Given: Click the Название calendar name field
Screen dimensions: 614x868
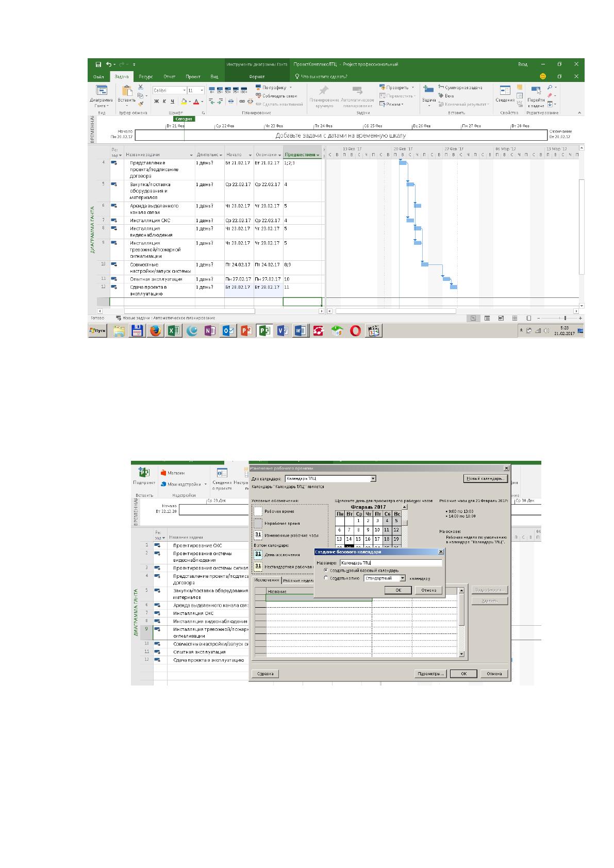Looking at the screenshot, I should pos(390,563).
